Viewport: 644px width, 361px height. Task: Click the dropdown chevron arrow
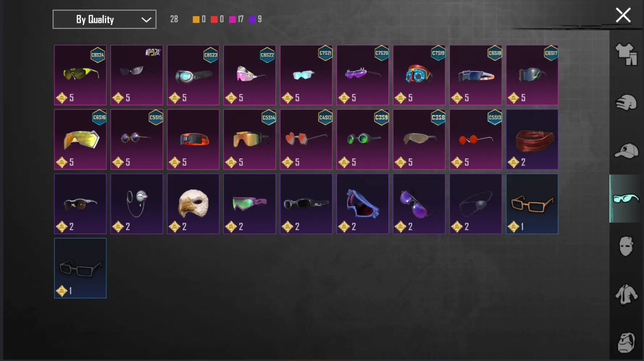[146, 20]
